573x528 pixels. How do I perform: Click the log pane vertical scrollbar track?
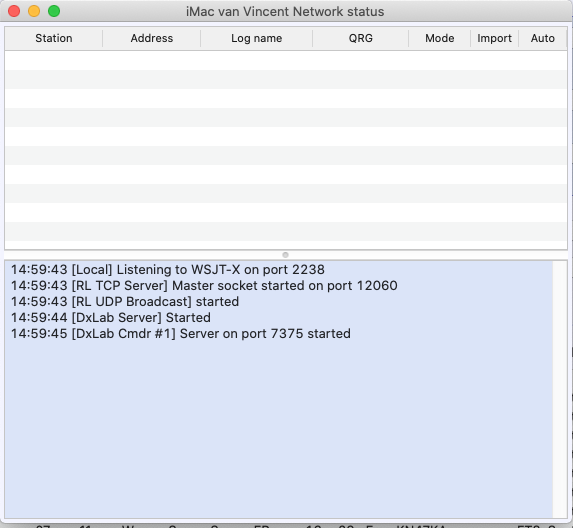point(559,389)
